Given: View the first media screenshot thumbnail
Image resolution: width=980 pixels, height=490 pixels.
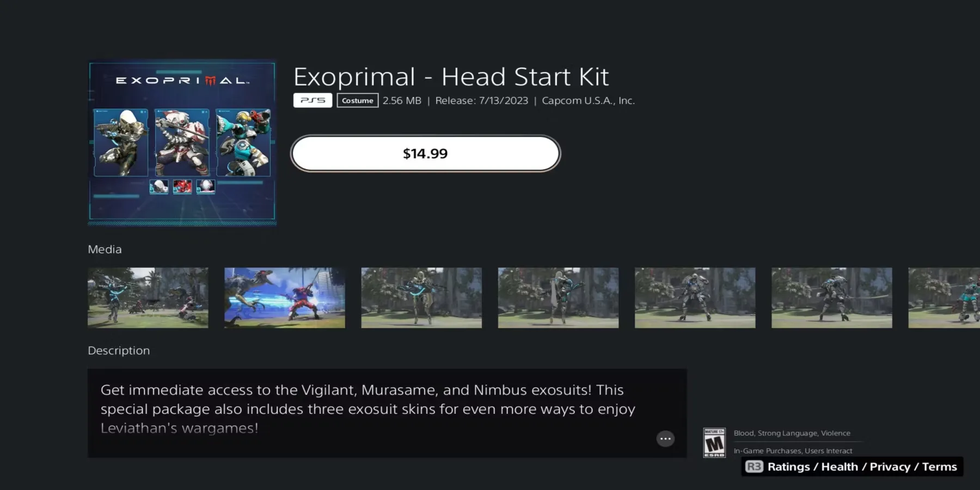Looking at the screenshot, I should tap(148, 298).
